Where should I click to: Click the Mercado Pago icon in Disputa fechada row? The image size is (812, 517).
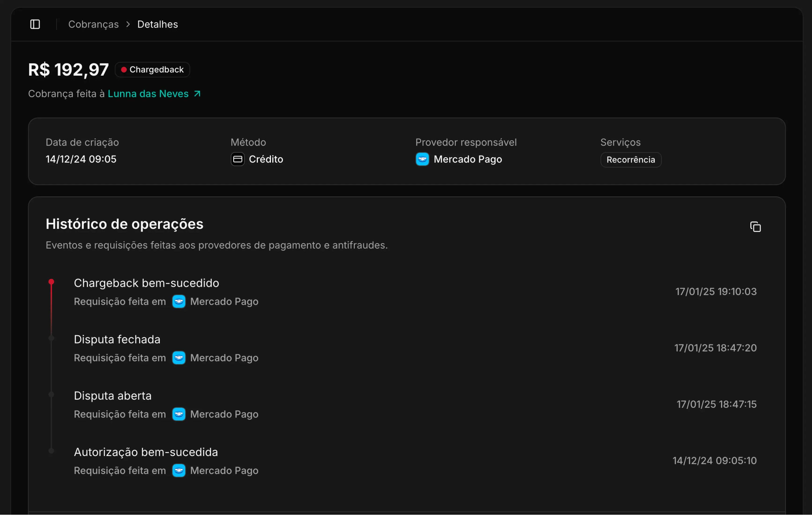(x=179, y=358)
